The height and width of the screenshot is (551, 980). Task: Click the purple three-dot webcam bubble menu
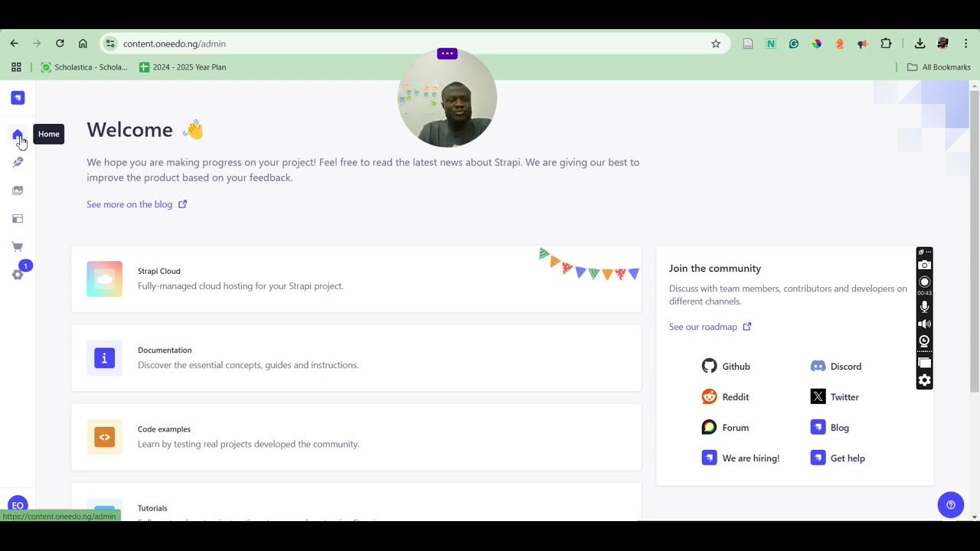tap(447, 54)
